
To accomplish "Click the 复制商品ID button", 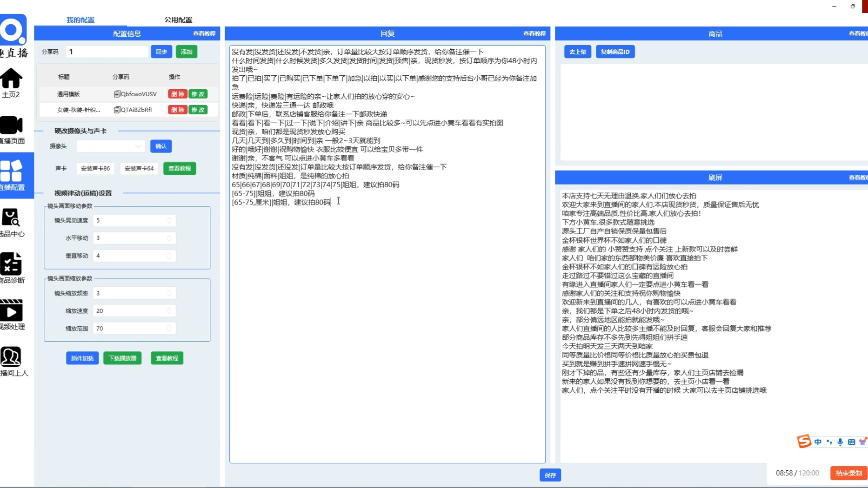I will 615,52.
